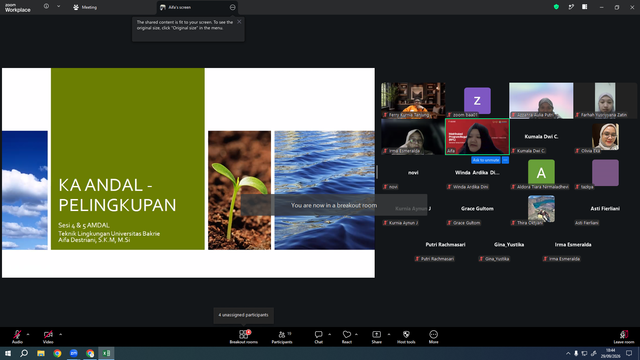Select Farhah Yusriyyana Zatin video tile
The image size is (640, 360).
[x=605, y=100]
